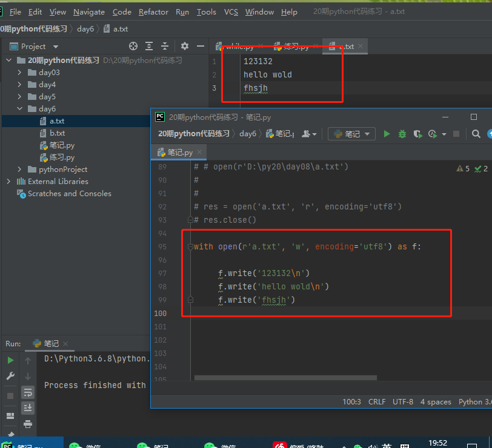The height and width of the screenshot is (448, 492).
Task: Click the Search Everywhere magnifier icon
Action: (476, 134)
